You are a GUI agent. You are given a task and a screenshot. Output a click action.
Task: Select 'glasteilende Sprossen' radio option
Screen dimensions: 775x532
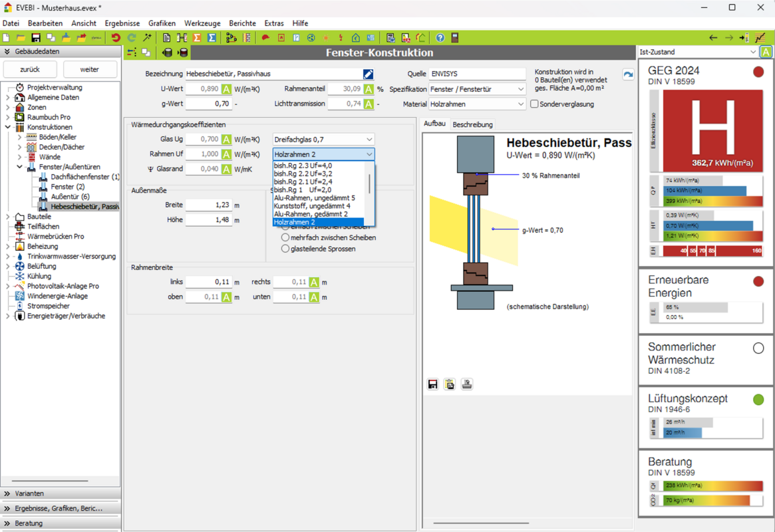pos(285,249)
